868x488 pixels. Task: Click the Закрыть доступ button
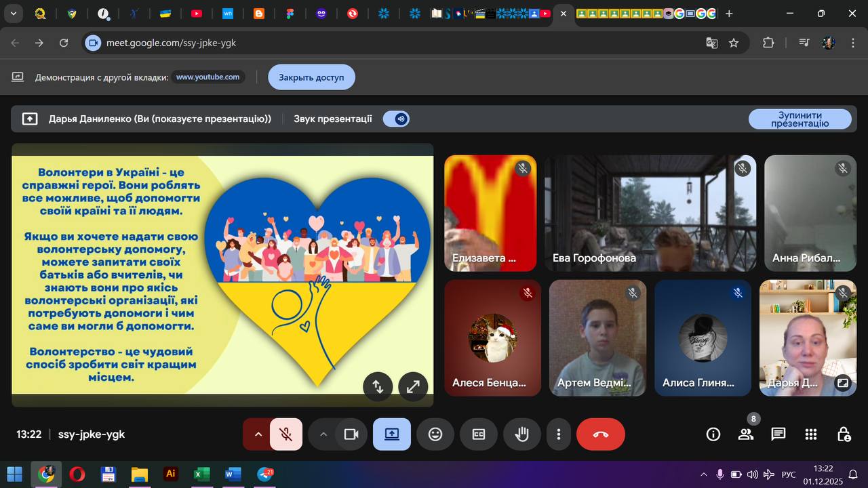tap(311, 77)
